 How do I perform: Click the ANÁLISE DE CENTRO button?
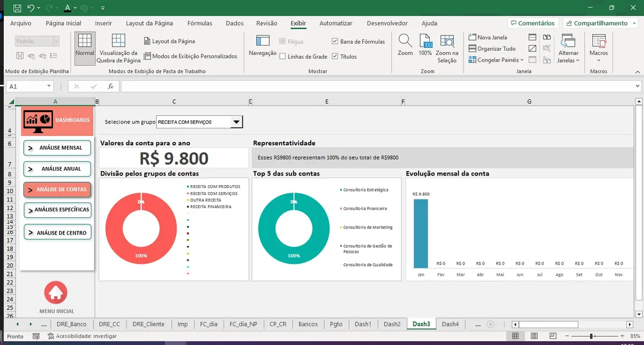pyautogui.click(x=57, y=232)
